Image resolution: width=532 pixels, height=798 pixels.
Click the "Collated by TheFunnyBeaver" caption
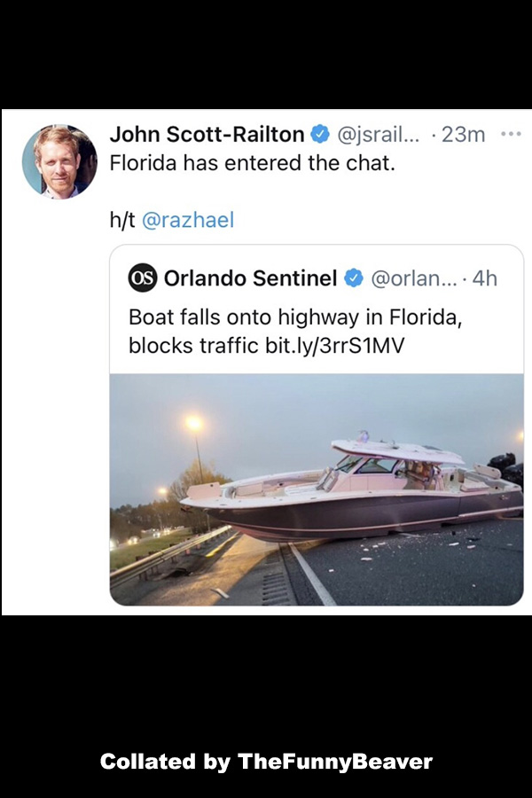266,762
